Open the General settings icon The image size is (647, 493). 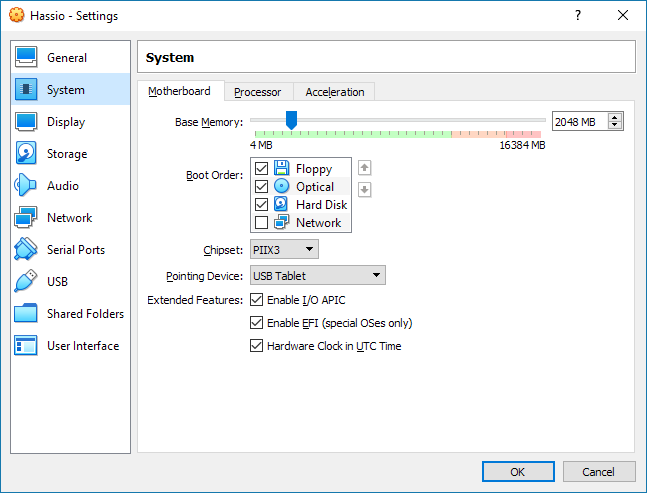coord(26,58)
